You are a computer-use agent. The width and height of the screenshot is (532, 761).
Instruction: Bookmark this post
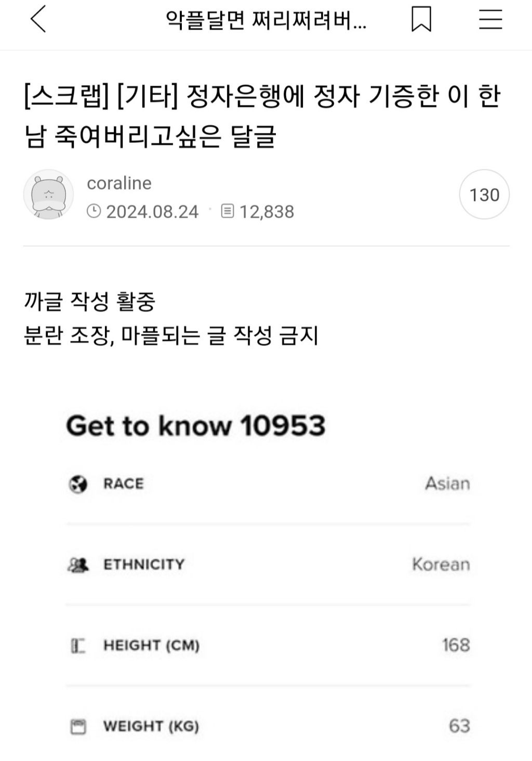pyautogui.click(x=421, y=20)
